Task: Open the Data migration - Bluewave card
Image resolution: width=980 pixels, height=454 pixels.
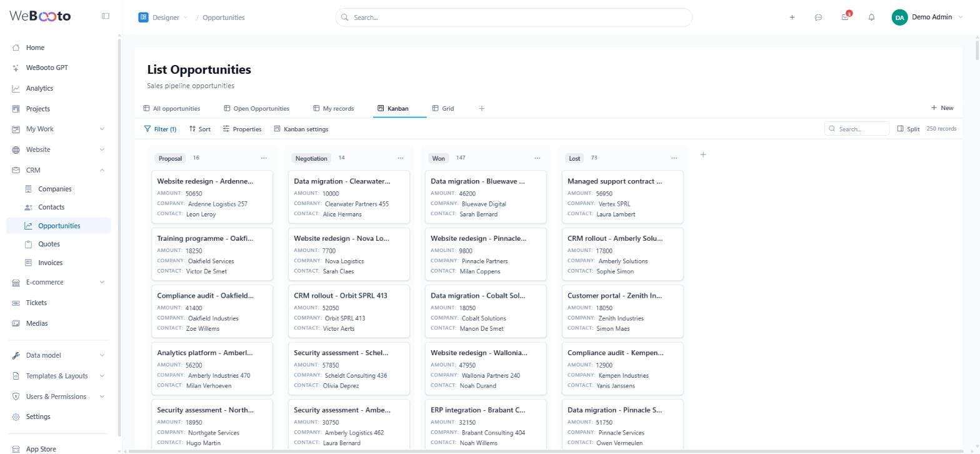Action: pos(486,197)
